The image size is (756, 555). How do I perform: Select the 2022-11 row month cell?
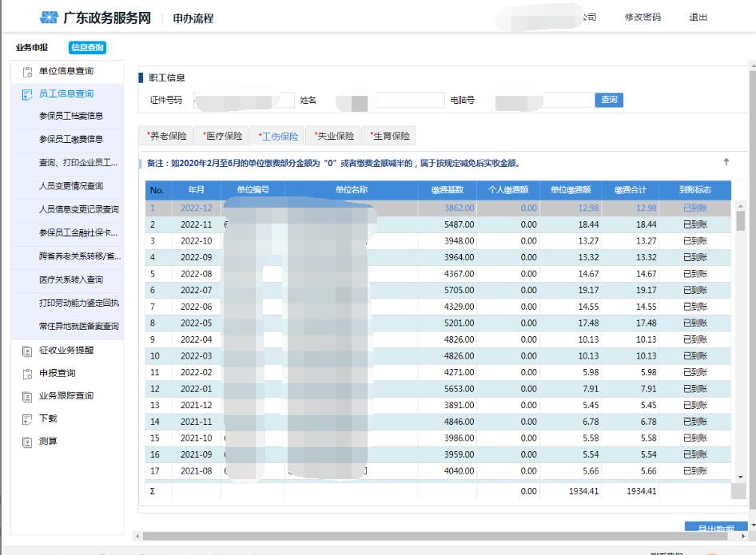pyautogui.click(x=197, y=224)
